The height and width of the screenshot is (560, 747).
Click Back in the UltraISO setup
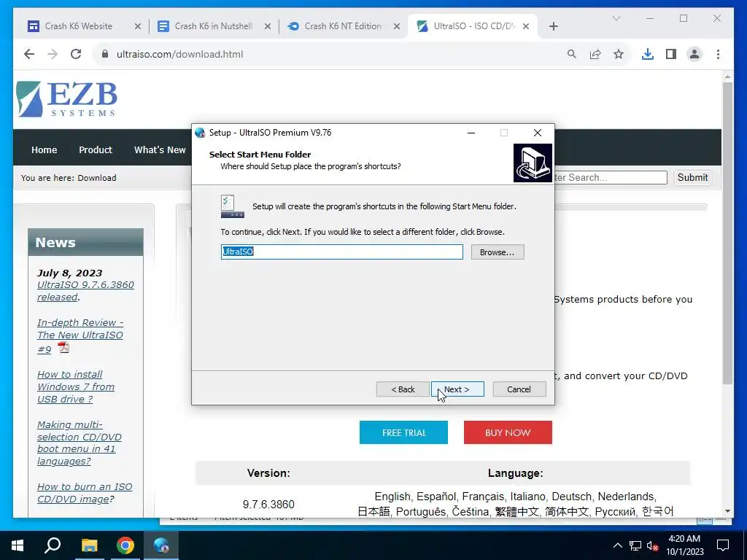(403, 389)
